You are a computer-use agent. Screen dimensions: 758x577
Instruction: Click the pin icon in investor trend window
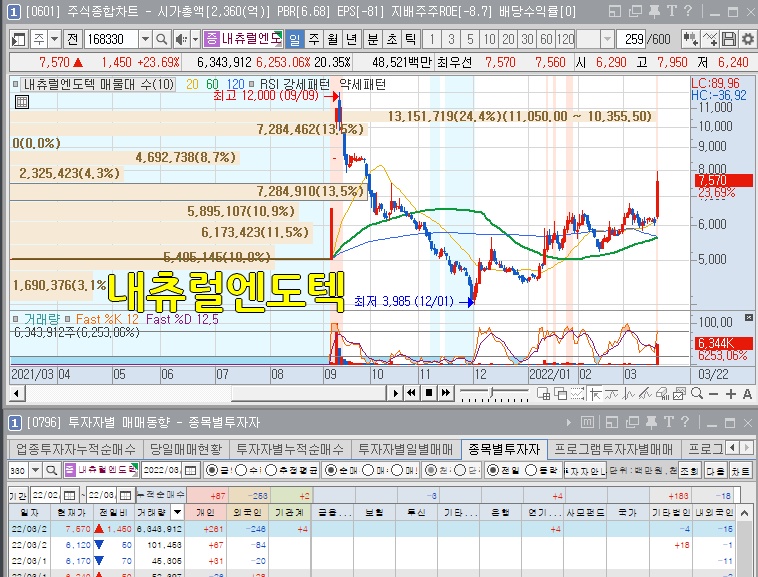coord(651,422)
